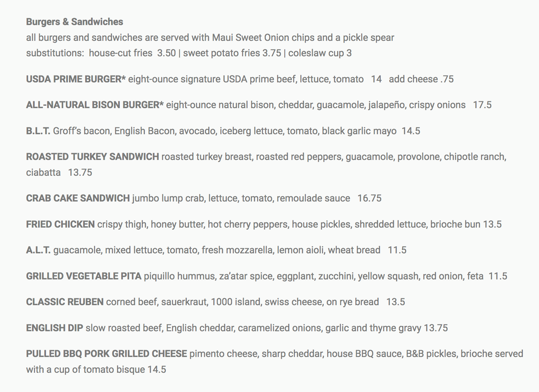Select the CRAB CAKE SANDWICH name
This screenshot has height=392, width=539.
78,198
